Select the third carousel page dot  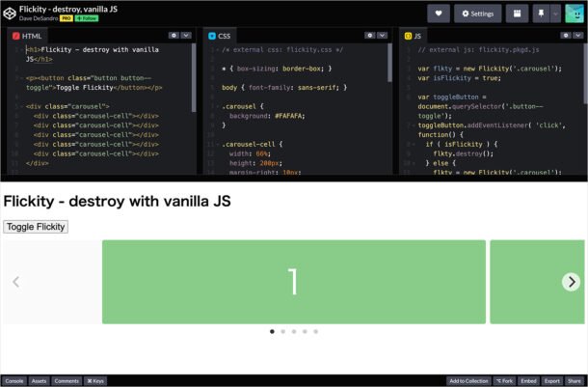pos(294,331)
